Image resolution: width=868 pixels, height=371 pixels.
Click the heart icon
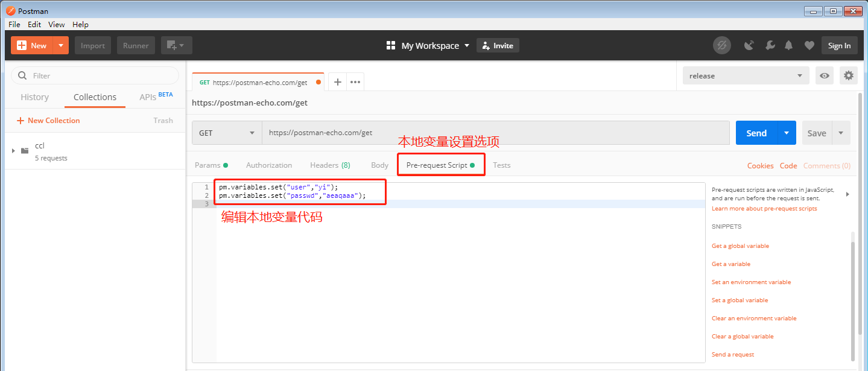[x=809, y=45]
